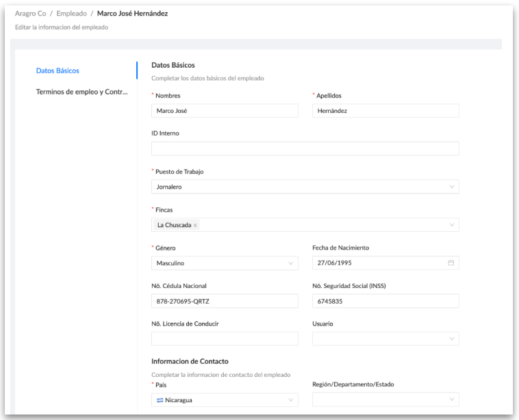Click 'Editar la informacion del empleado' text

[62, 27]
